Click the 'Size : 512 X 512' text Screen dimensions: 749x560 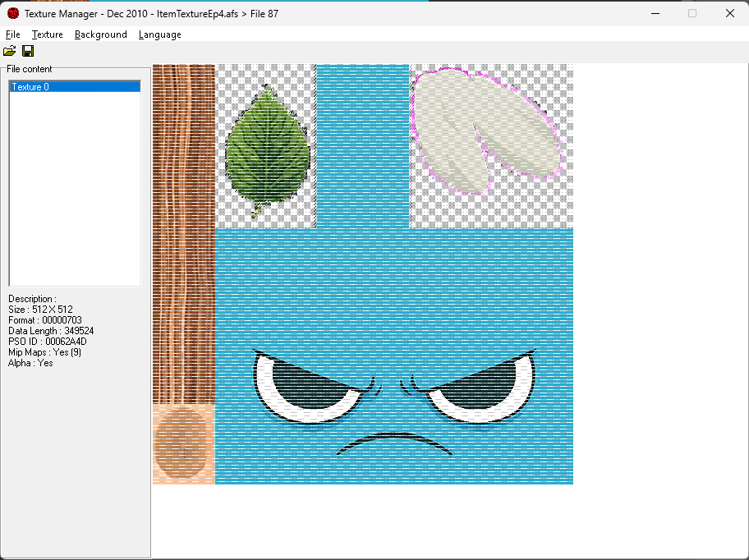pyautogui.click(x=40, y=310)
